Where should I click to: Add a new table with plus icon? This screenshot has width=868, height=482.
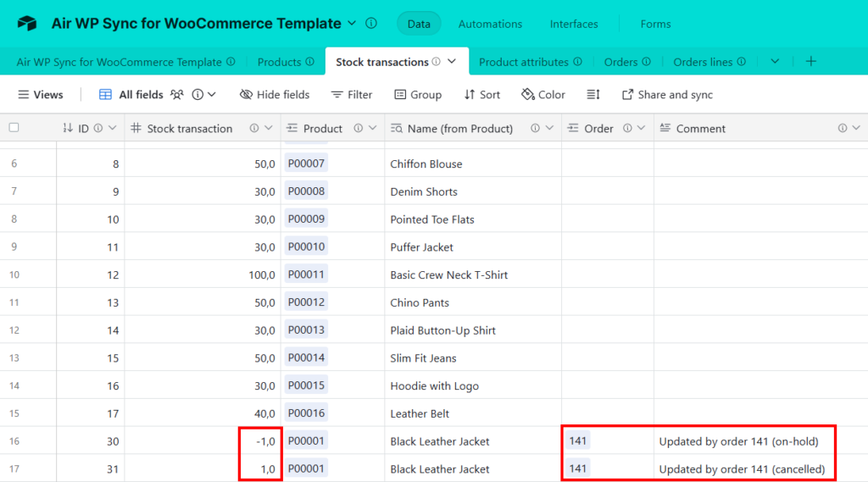point(811,62)
